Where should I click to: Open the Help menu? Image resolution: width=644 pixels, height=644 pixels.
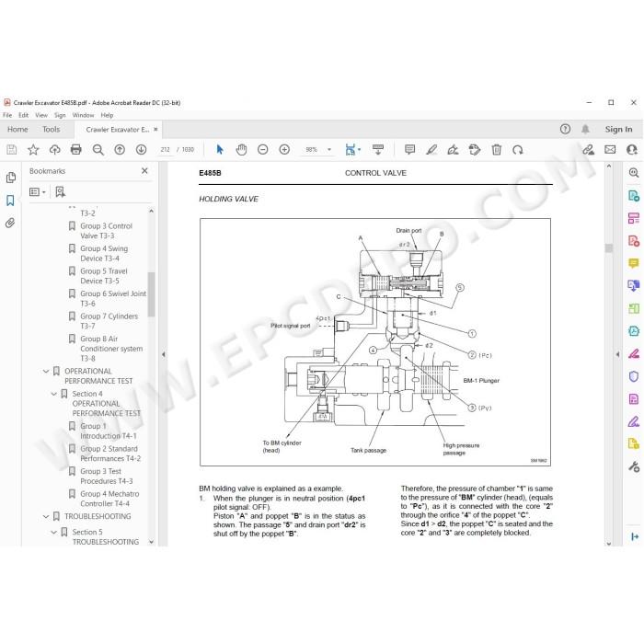point(107,115)
